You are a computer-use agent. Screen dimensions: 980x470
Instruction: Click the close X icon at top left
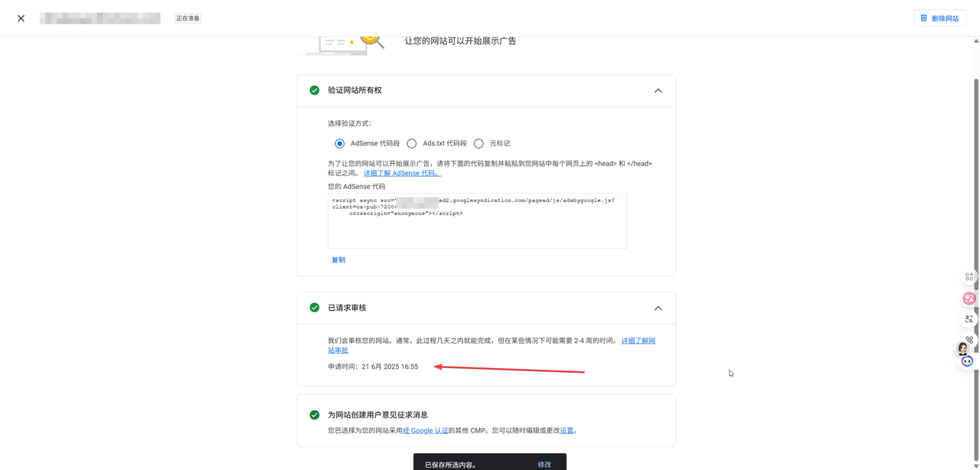tap(21, 18)
